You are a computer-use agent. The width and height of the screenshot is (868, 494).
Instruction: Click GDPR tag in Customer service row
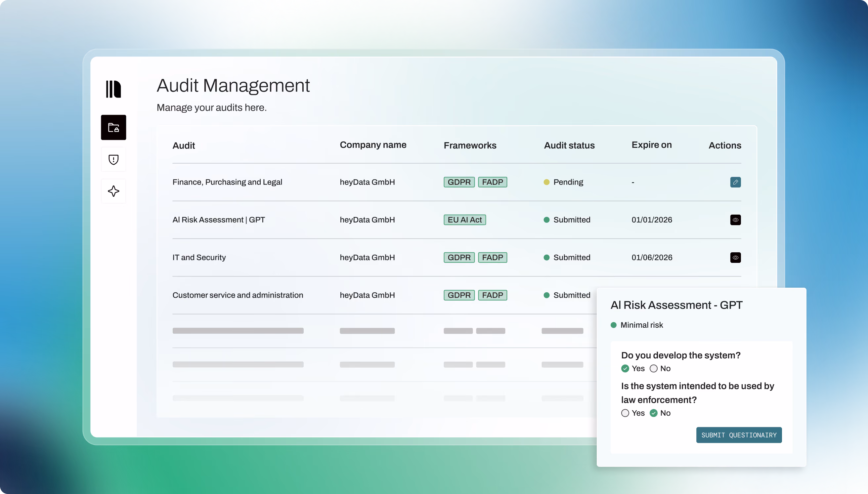click(459, 295)
